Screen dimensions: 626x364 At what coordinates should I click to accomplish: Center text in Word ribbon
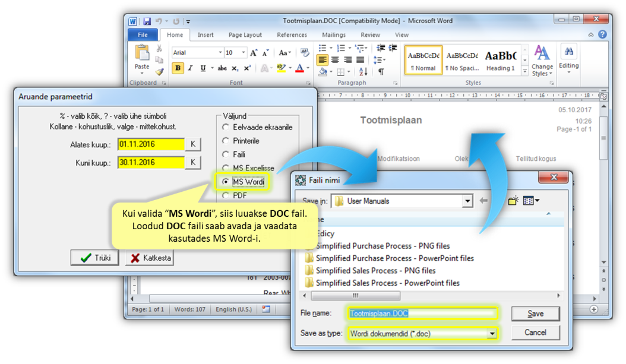(336, 60)
